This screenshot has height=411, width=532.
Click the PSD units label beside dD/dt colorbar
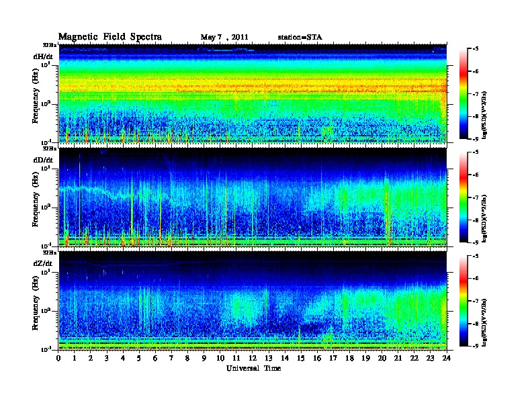pos(484,218)
